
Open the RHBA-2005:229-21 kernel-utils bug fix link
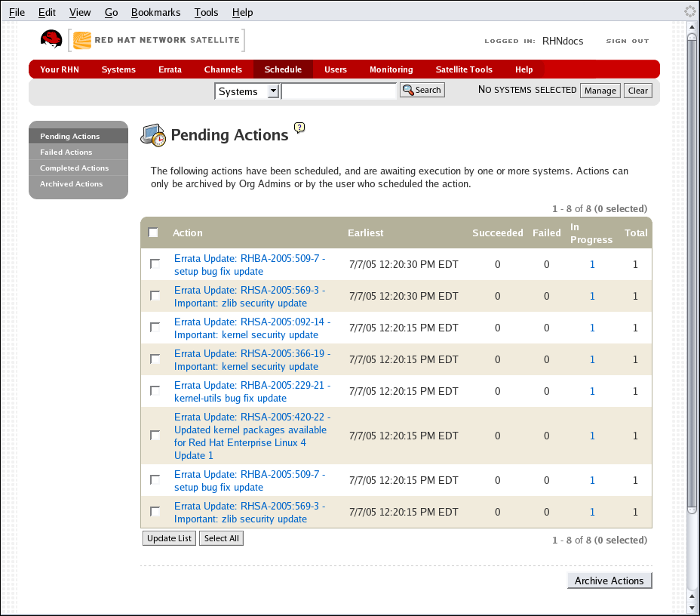[x=252, y=392]
